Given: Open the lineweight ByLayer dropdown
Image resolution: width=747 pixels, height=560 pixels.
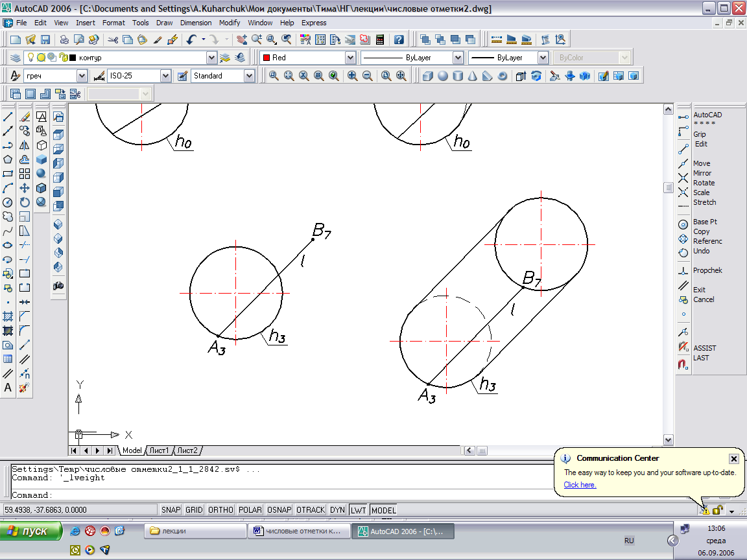Looking at the screenshot, I should tap(543, 58).
